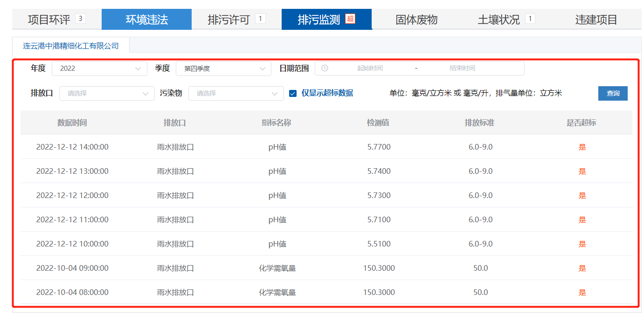Open the 季度 dropdown showing 第四季度
Screen dimensions: 644x315
[x=223, y=68]
